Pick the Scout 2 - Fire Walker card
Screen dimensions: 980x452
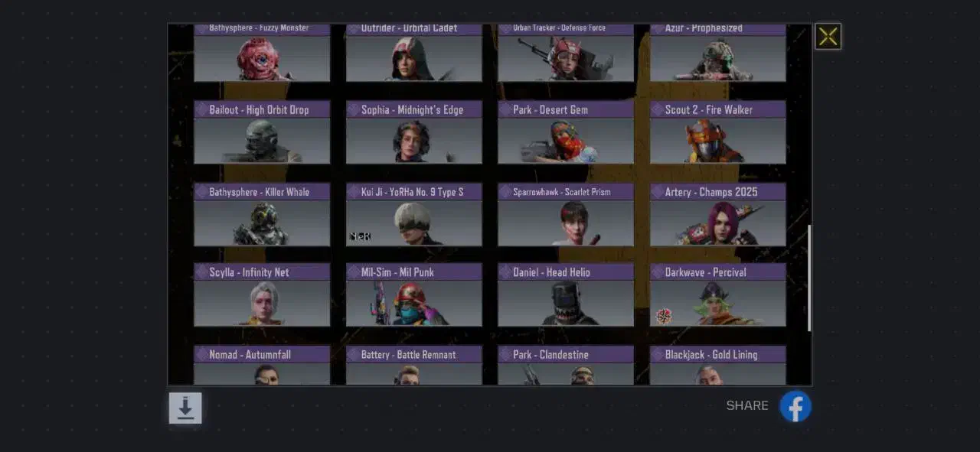[718, 132]
